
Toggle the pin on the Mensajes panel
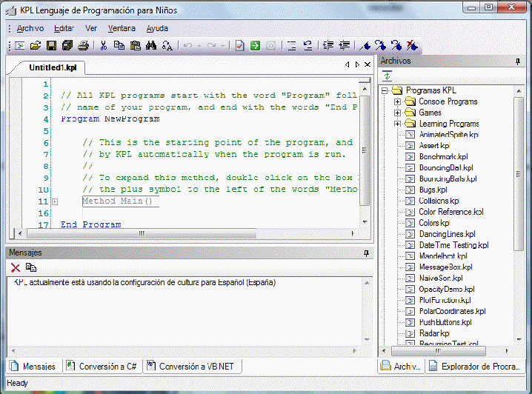click(366, 253)
